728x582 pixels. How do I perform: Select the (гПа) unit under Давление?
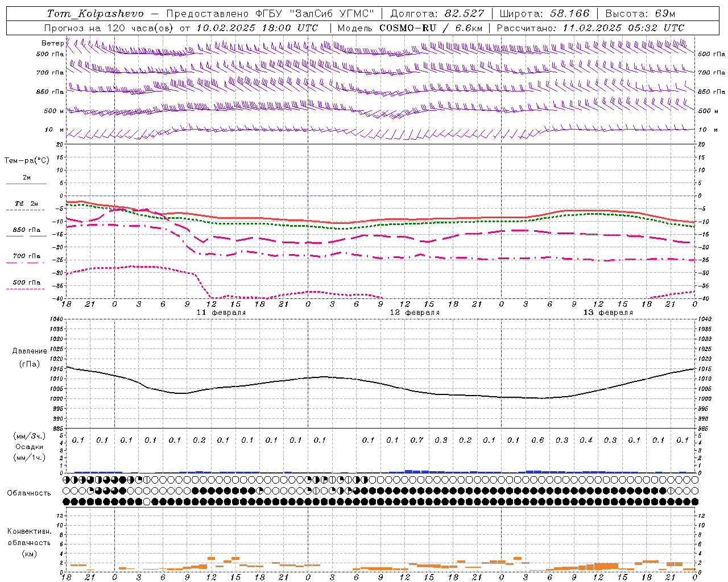coord(29,364)
